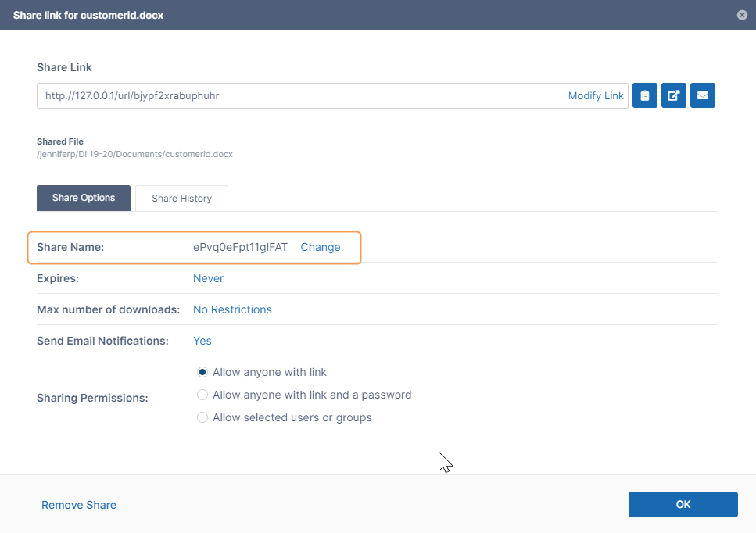
Task: Click the dialog title Share link for customerid.docx
Action: click(88, 15)
